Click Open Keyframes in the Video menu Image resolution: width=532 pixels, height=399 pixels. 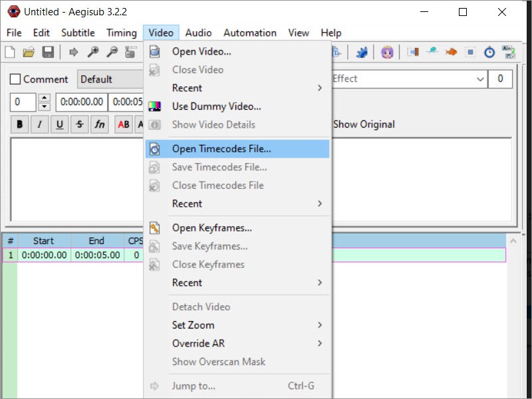coord(211,227)
